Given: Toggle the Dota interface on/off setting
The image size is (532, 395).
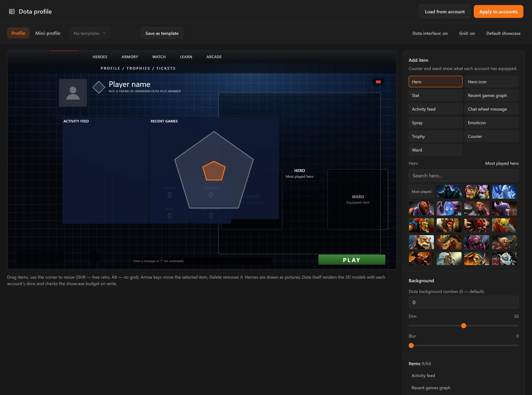Looking at the screenshot, I should [x=430, y=33].
